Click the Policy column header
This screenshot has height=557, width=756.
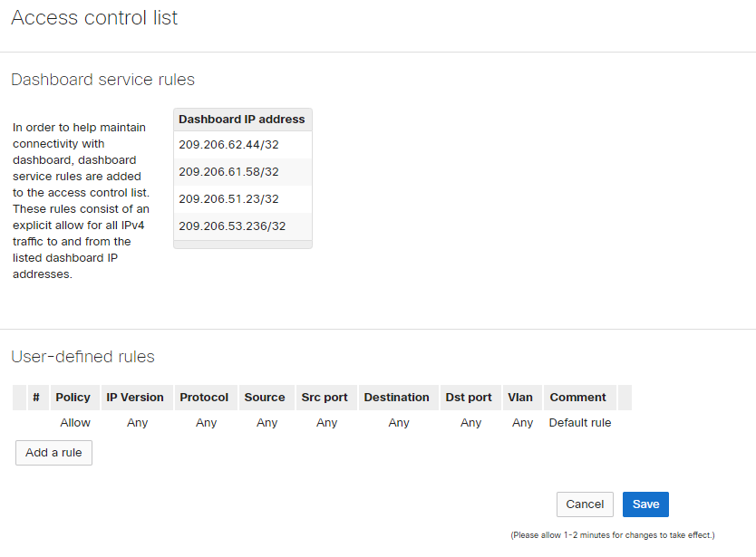pyautogui.click(x=73, y=397)
